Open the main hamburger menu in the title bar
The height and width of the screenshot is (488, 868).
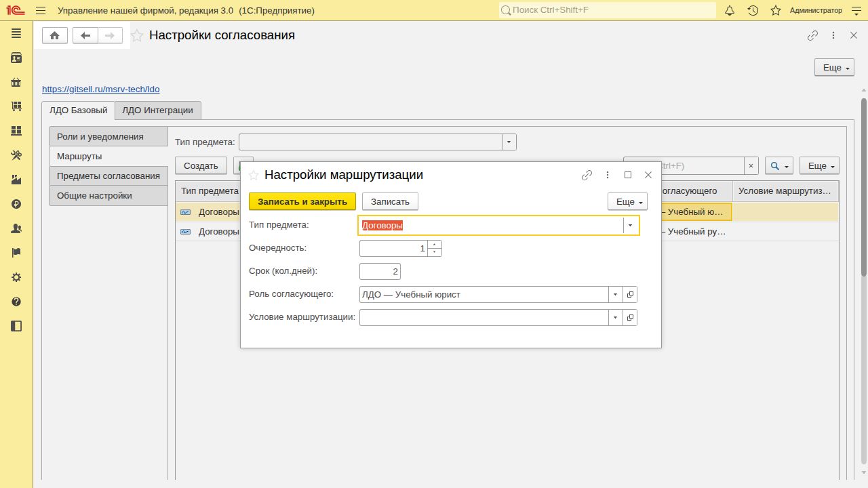(41, 11)
